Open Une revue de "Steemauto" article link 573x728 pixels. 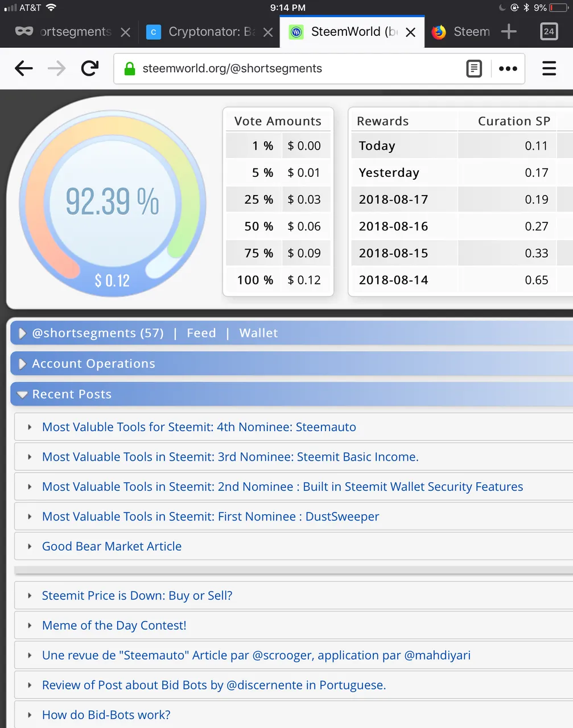[x=256, y=656]
